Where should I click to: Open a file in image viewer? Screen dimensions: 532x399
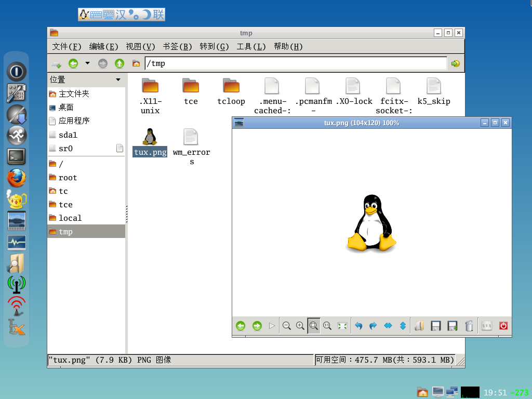click(x=419, y=326)
